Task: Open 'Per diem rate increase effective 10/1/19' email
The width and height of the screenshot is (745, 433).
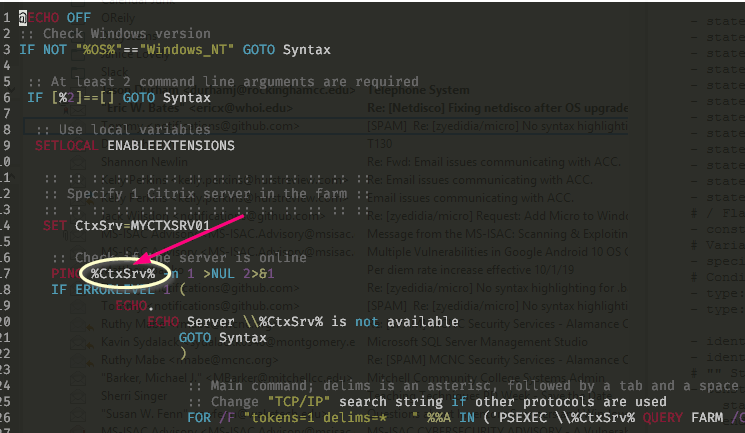Action: click(470, 270)
